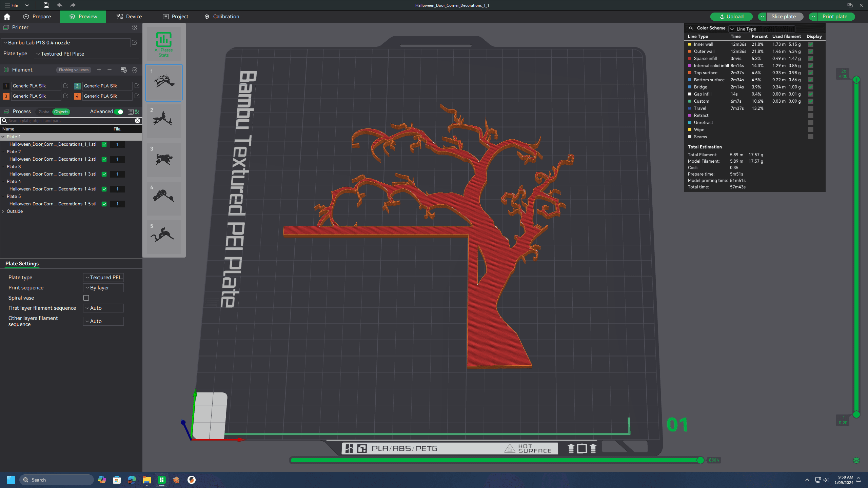Toggle visibility of Plate 2 object
The image size is (868, 488).
104,159
